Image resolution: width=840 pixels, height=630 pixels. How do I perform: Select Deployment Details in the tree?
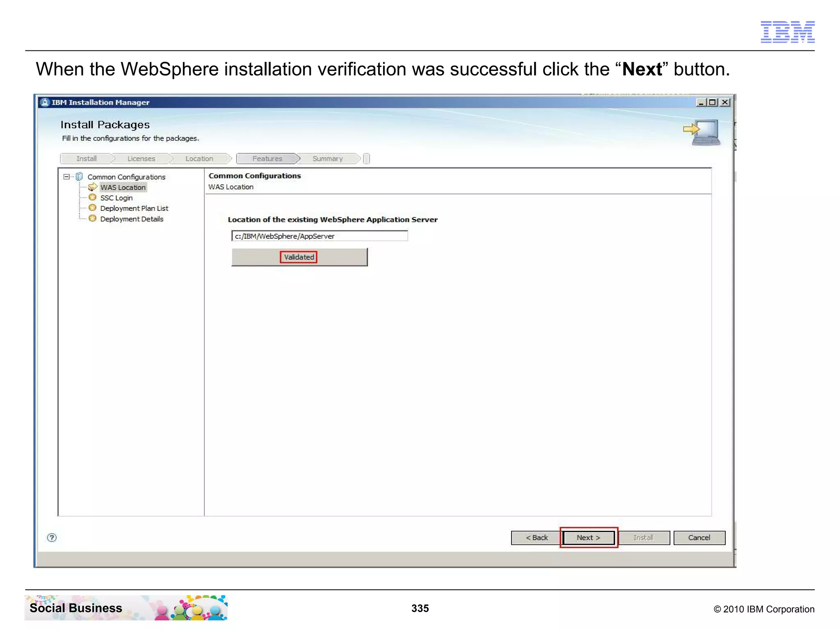tap(132, 219)
